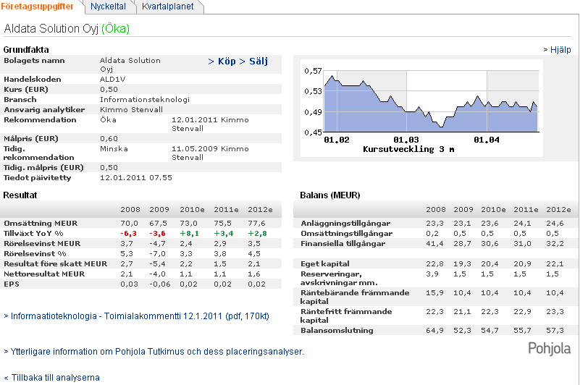Select Rörelsevinst % 2009 value -7,0
Viewport: 588px width, 385px height.
[x=158, y=253]
